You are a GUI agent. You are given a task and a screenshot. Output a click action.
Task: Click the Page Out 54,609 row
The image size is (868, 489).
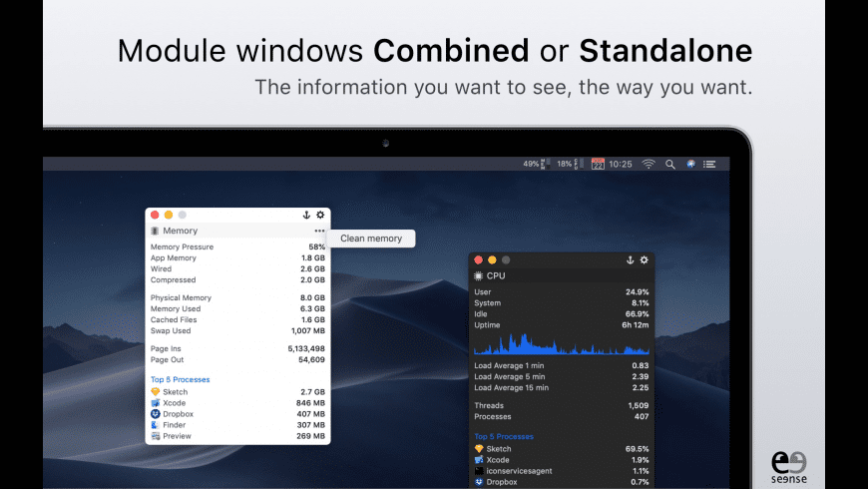tap(237, 359)
